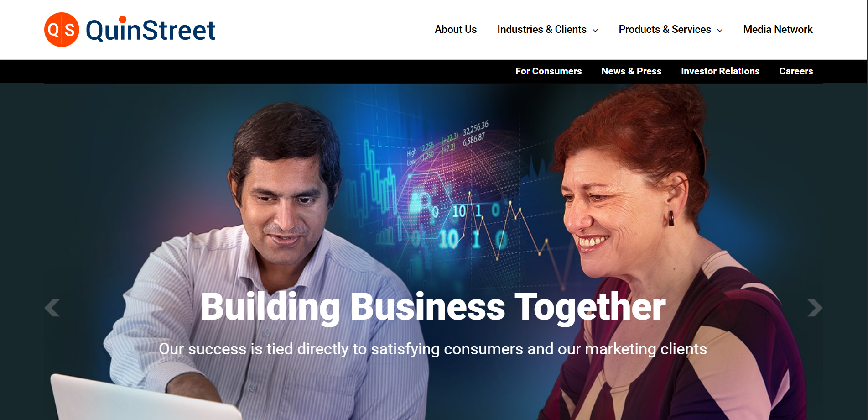Go to previous slide with left arrow
The height and width of the screenshot is (420, 868).
[x=52, y=308]
